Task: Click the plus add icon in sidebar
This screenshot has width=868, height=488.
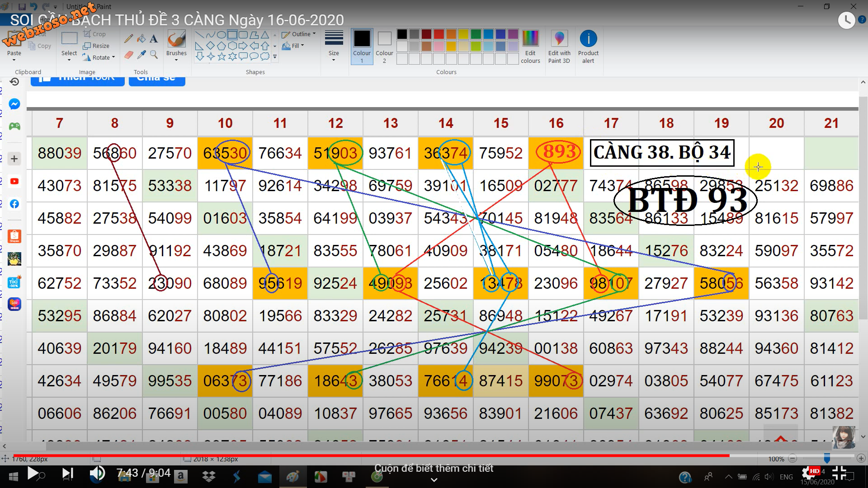Action: 14,159
